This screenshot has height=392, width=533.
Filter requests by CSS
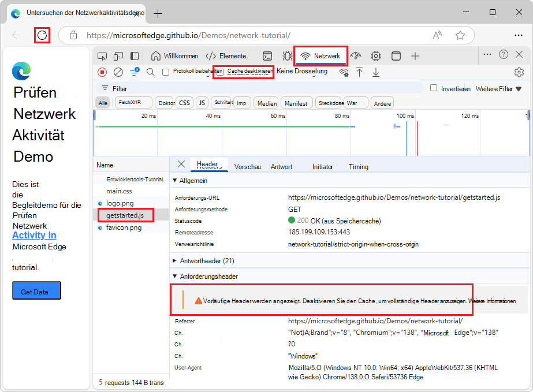pos(185,103)
